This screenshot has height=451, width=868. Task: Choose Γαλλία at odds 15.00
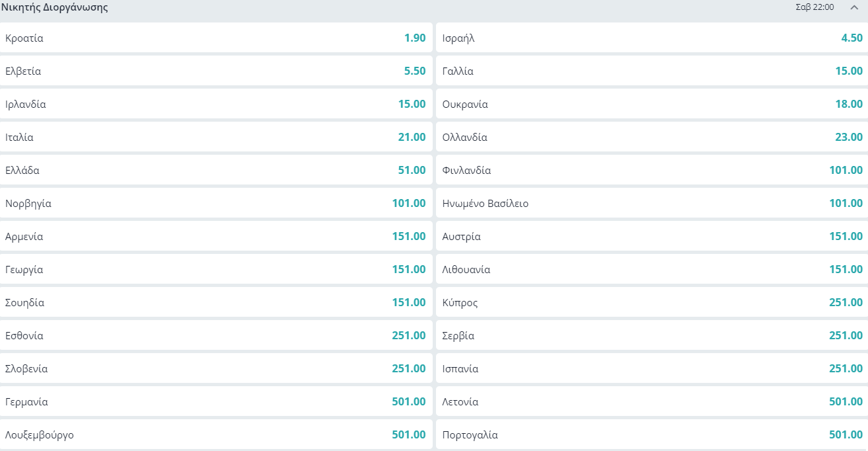click(653, 71)
